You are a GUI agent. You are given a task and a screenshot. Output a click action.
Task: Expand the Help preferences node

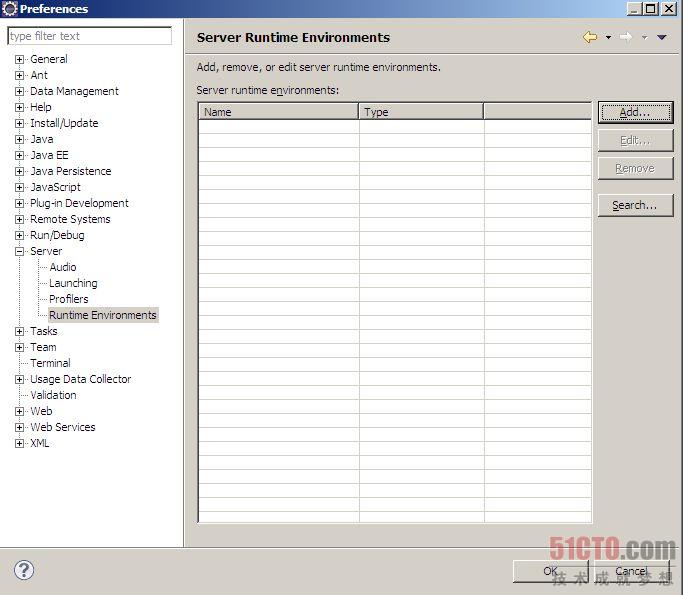pos(19,107)
